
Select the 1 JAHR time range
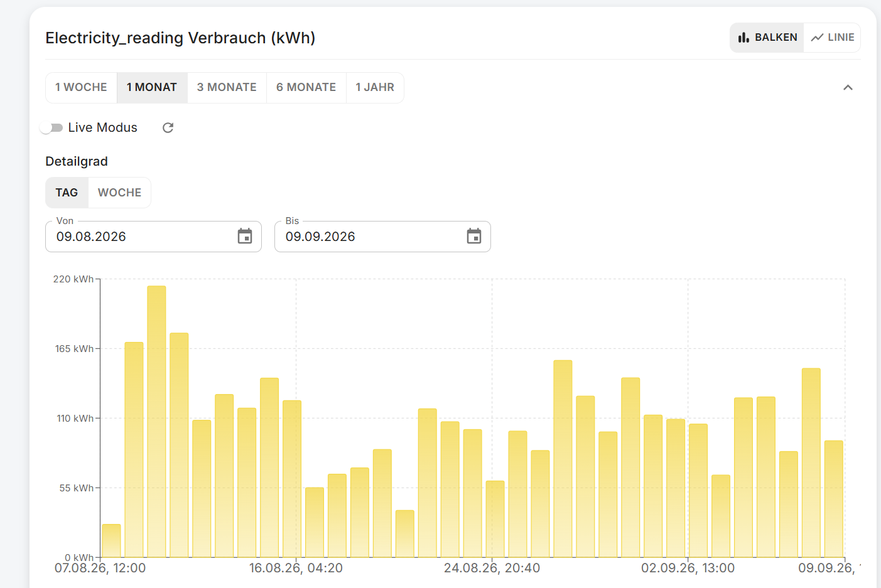click(375, 87)
